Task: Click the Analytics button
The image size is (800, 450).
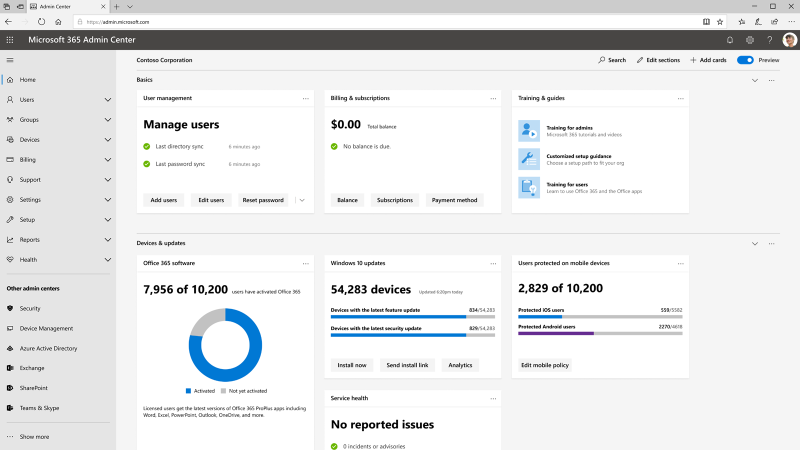Action: pyautogui.click(x=460, y=365)
